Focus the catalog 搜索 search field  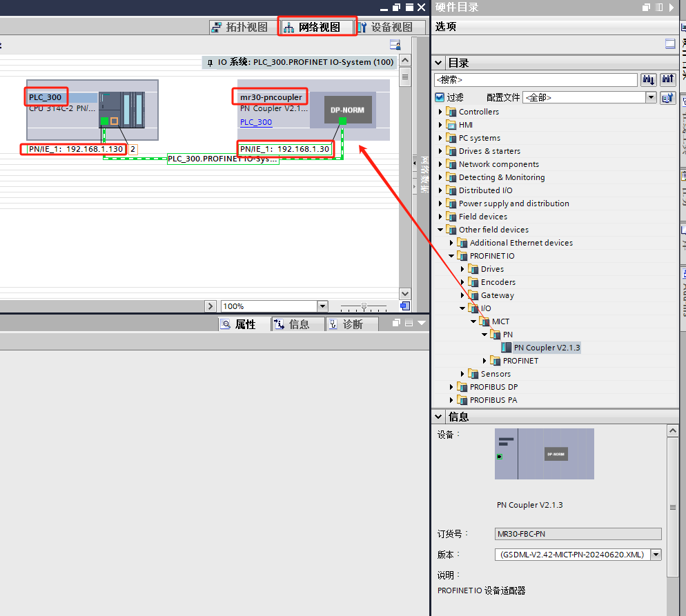(x=536, y=79)
